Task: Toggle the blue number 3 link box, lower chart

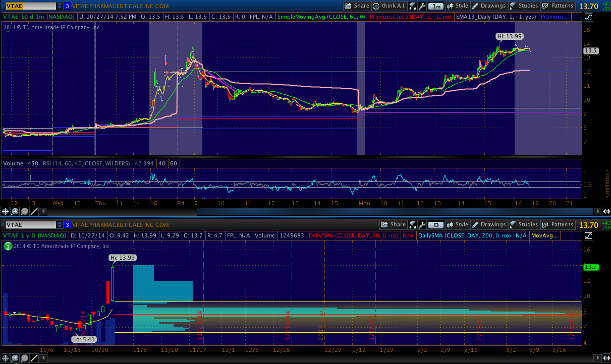Action: pyautogui.click(x=67, y=225)
